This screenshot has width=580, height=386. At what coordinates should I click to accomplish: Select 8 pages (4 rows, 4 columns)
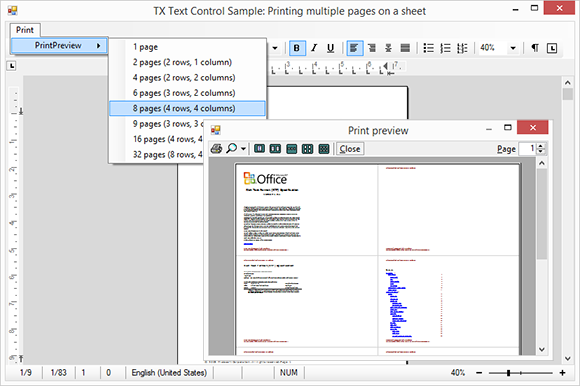[x=188, y=108]
